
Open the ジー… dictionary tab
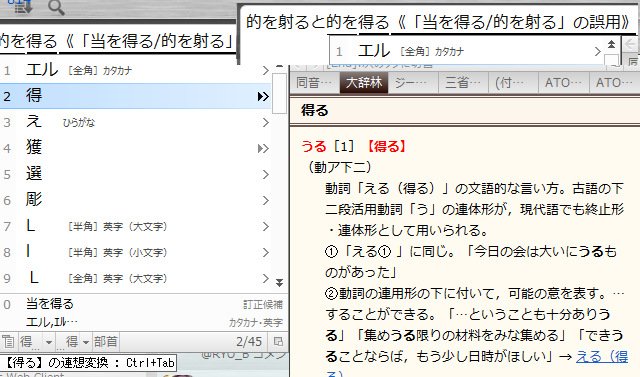click(413, 83)
